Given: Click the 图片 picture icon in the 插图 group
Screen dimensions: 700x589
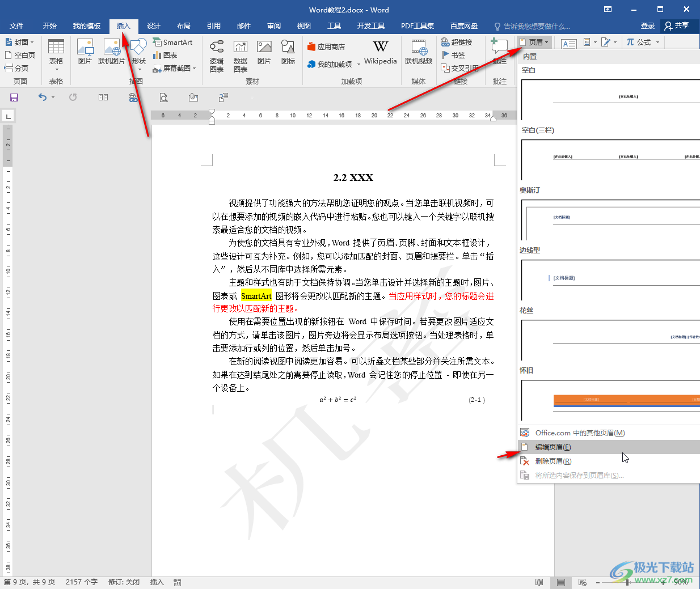Looking at the screenshot, I should click(x=85, y=52).
